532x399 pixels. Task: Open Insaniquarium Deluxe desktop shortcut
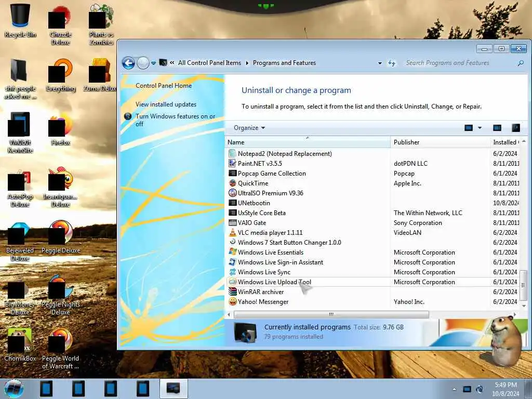pyautogui.click(x=61, y=187)
